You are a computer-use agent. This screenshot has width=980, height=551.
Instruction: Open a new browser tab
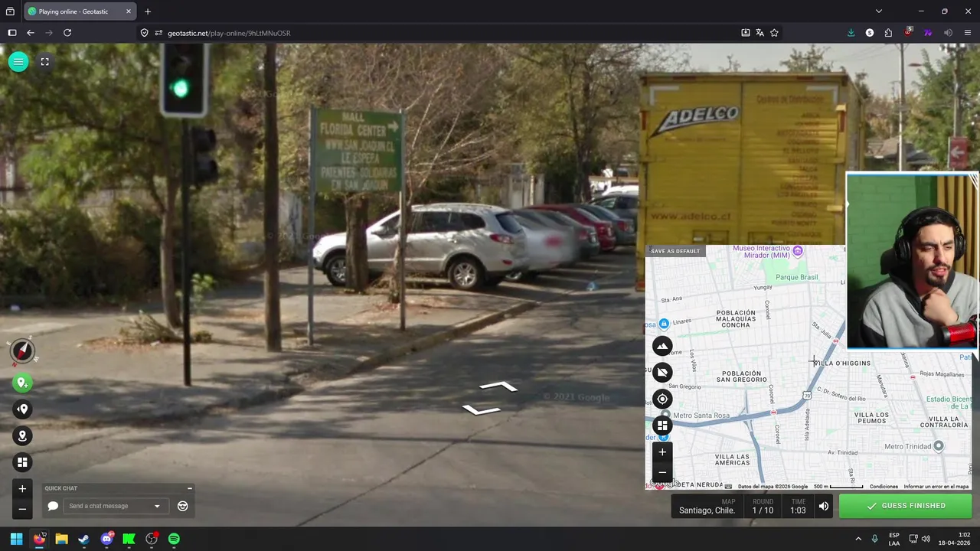click(x=148, y=11)
